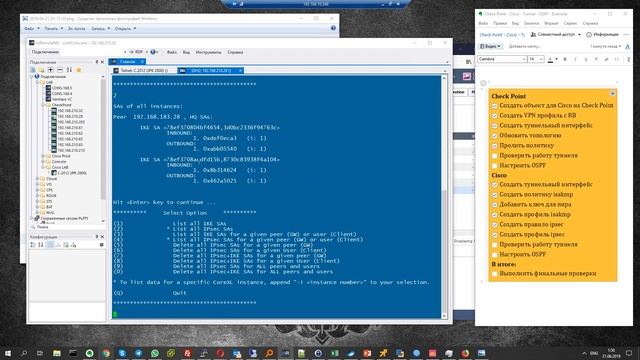Open the RDP protocol dropdown

(147, 52)
